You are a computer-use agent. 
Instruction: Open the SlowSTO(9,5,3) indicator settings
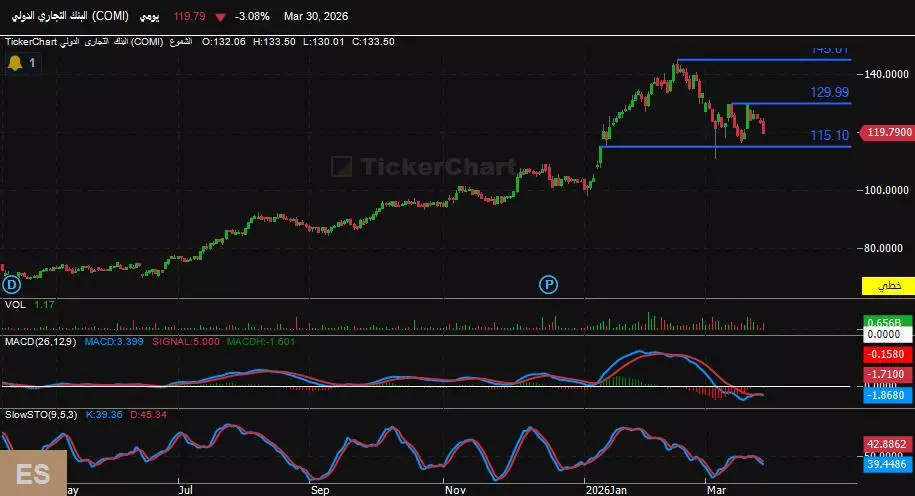[40, 413]
